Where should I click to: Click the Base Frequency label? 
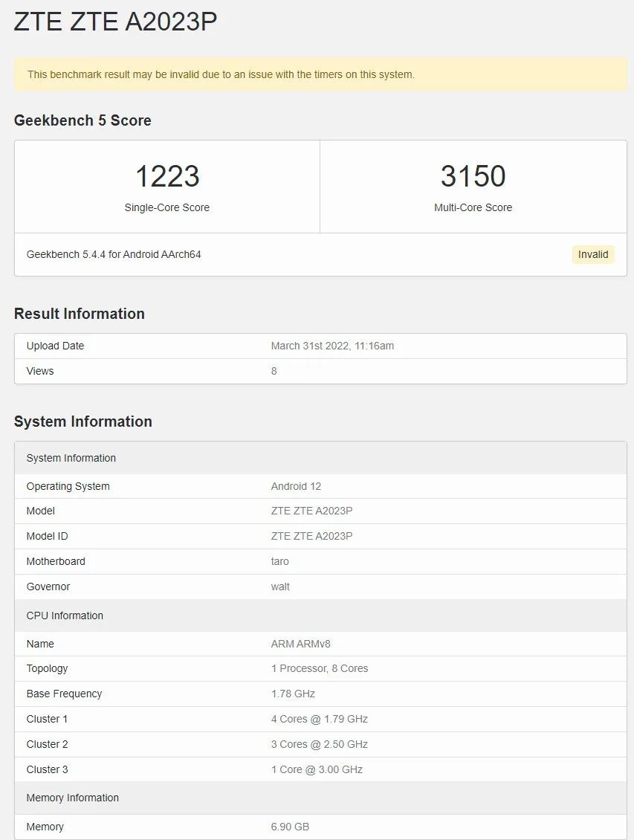click(64, 694)
